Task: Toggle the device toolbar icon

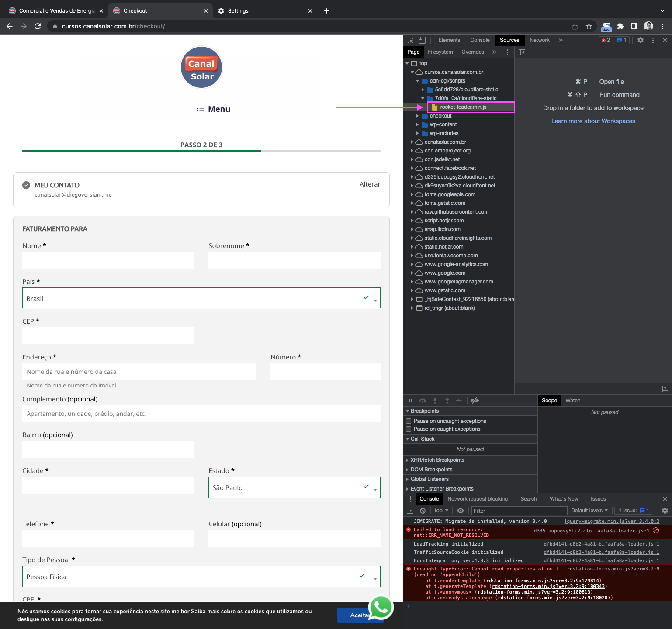Action: pyautogui.click(x=422, y=40)
